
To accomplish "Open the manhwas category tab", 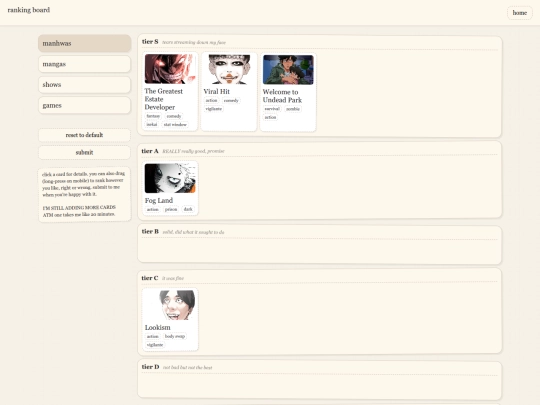I will [84, 43].
